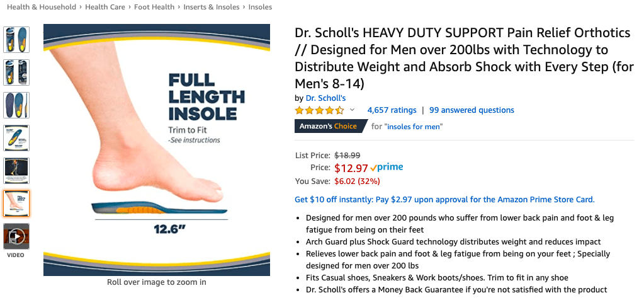The image size is (644, 305).
Task: Select the highlighted full length insole thumbnail
Action: (16, 204)
